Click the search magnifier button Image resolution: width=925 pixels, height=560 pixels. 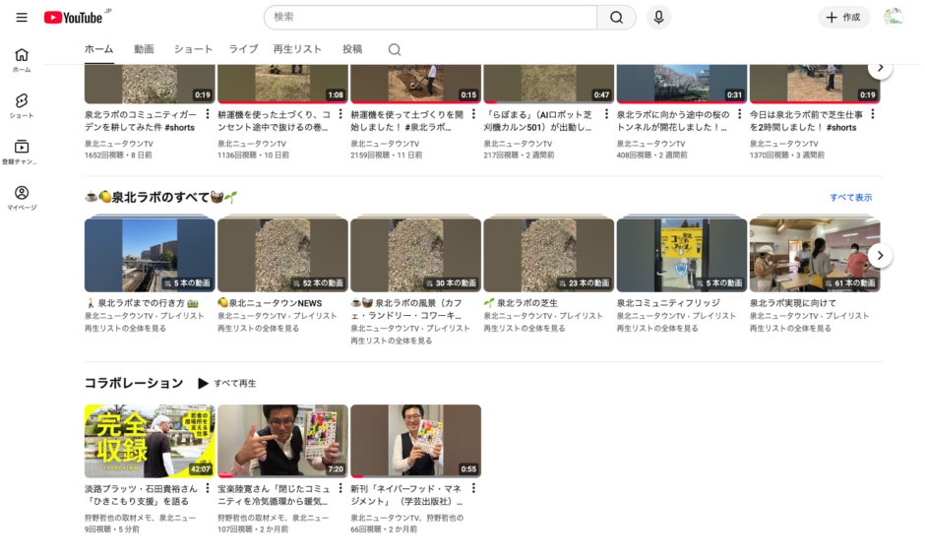[x=616, y=17]
